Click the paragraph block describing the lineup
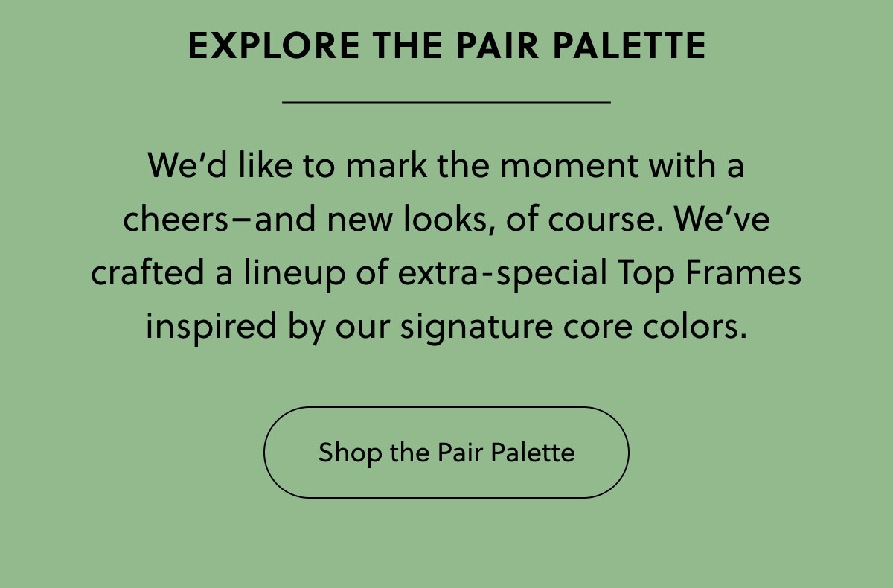 (x=446, y=245)
